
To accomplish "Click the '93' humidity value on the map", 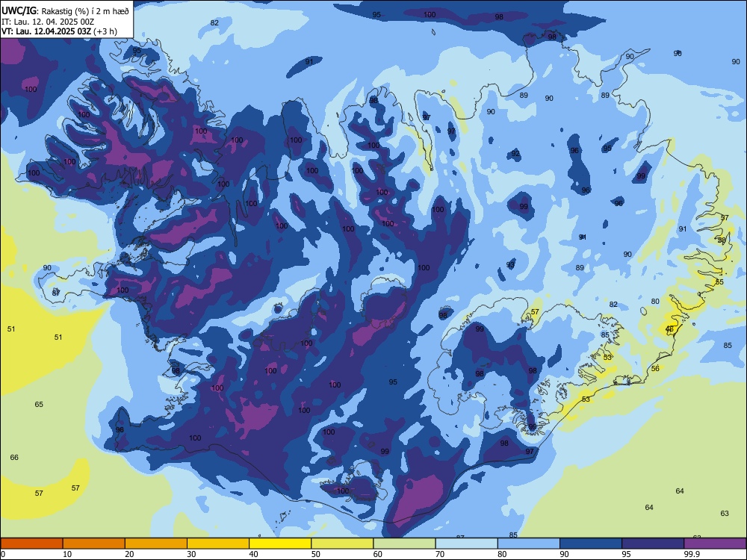I will [x=510, y=264].
